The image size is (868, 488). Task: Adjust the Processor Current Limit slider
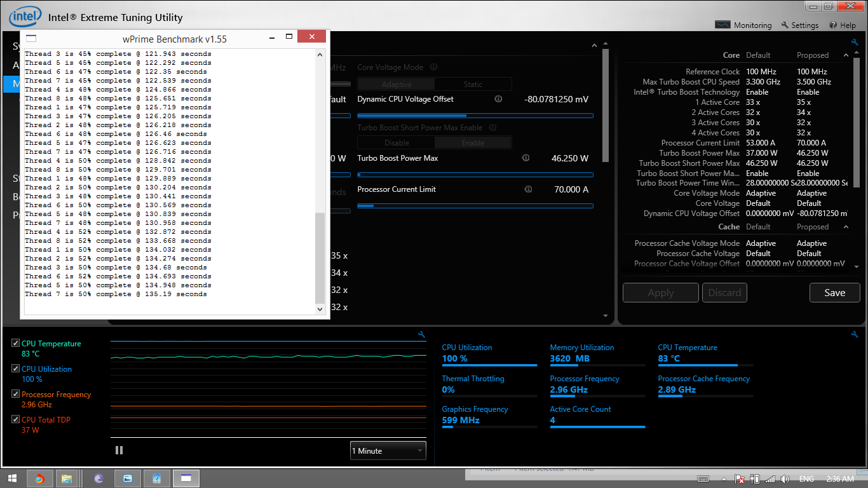point(475,206)
